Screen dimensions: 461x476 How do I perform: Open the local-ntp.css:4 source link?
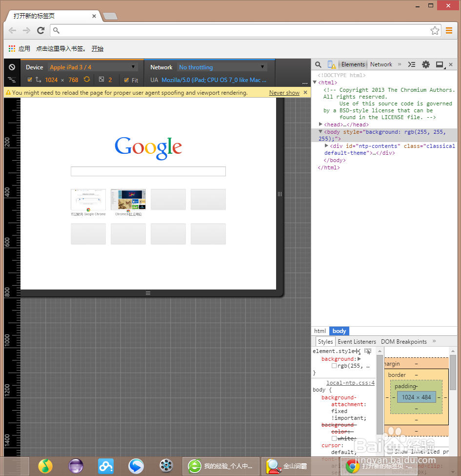350,383
